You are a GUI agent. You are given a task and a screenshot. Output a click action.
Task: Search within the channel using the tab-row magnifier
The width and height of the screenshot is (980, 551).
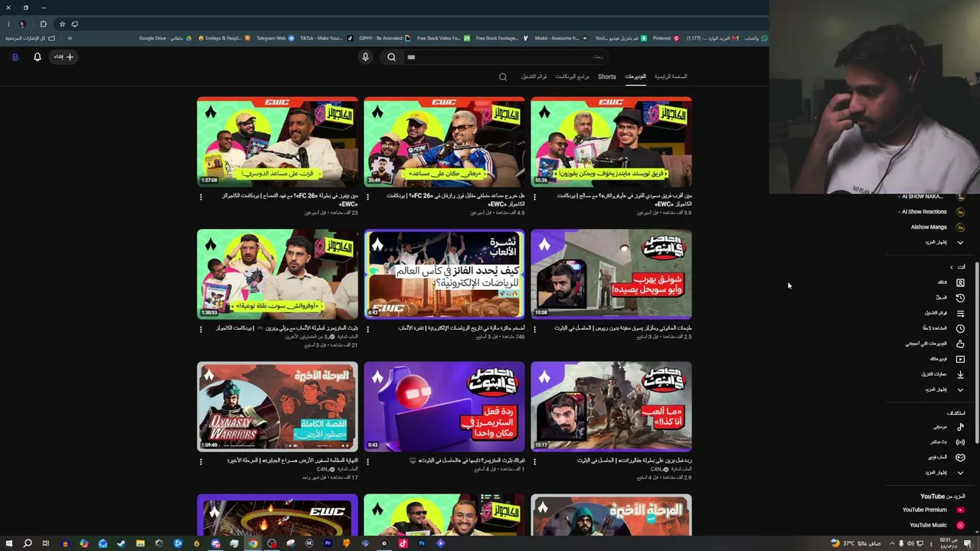pyautogui.click(x=503, y=77)
